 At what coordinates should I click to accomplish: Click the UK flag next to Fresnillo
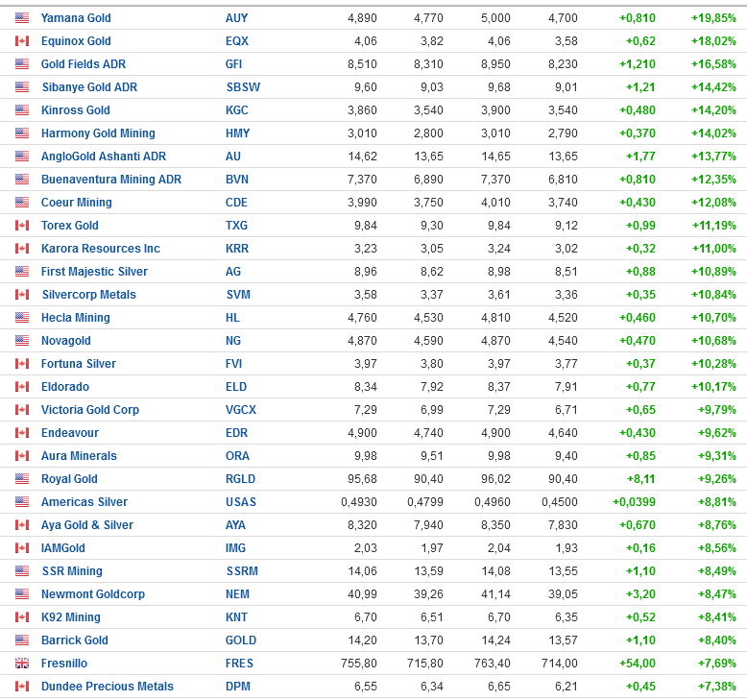pos(22,663)
